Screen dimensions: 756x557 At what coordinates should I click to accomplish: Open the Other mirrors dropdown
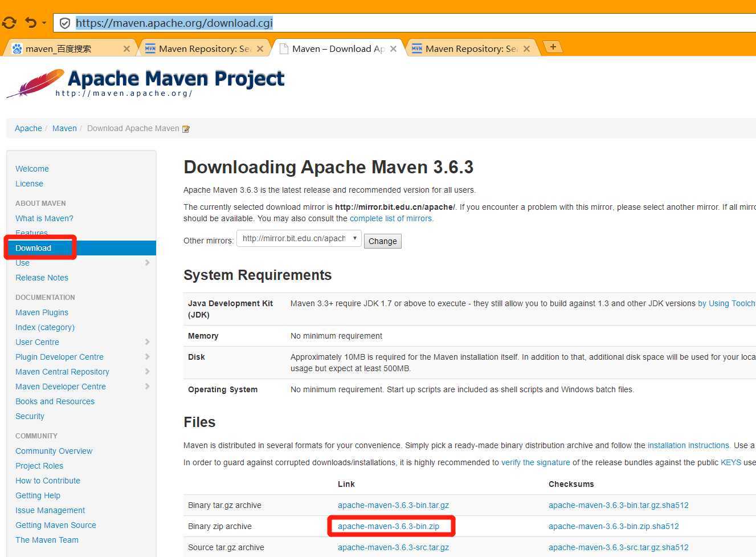click(x=299, y=239)
